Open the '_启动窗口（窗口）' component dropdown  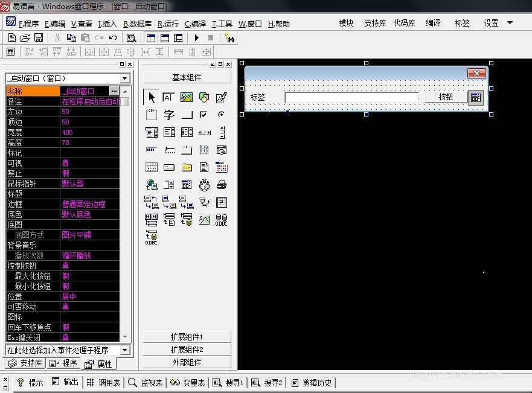[x=125, y=78]
